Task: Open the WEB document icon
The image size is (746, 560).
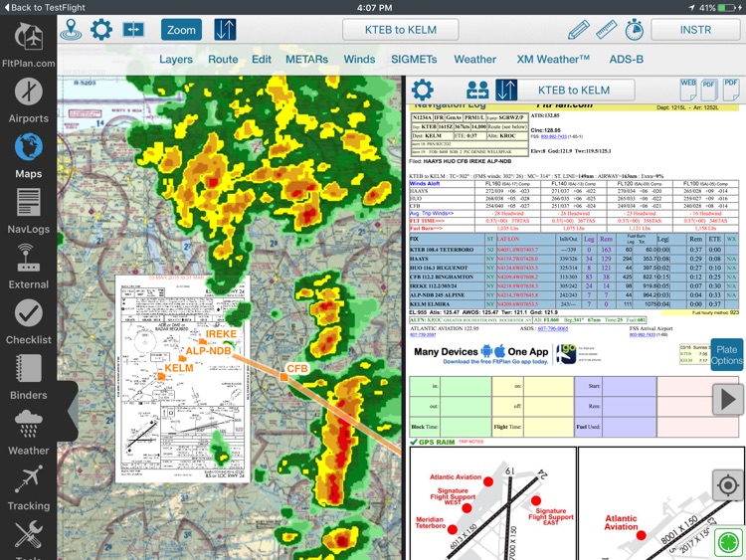Action: 688,89
